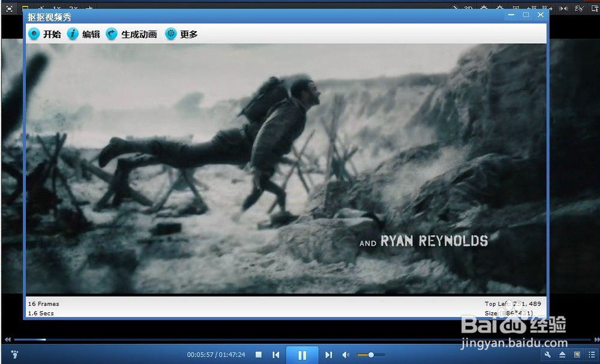Click the eject open-file icon

(x=562, y=354)
